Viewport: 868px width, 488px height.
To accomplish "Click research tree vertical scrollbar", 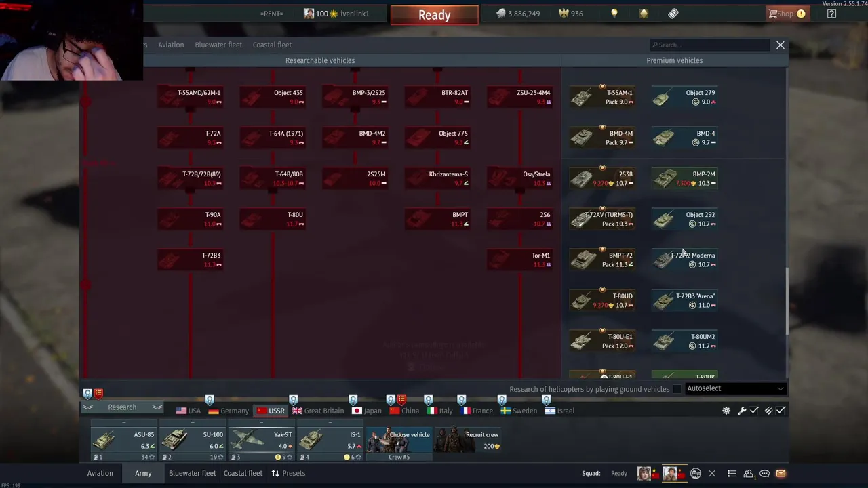I will [787, 301].
